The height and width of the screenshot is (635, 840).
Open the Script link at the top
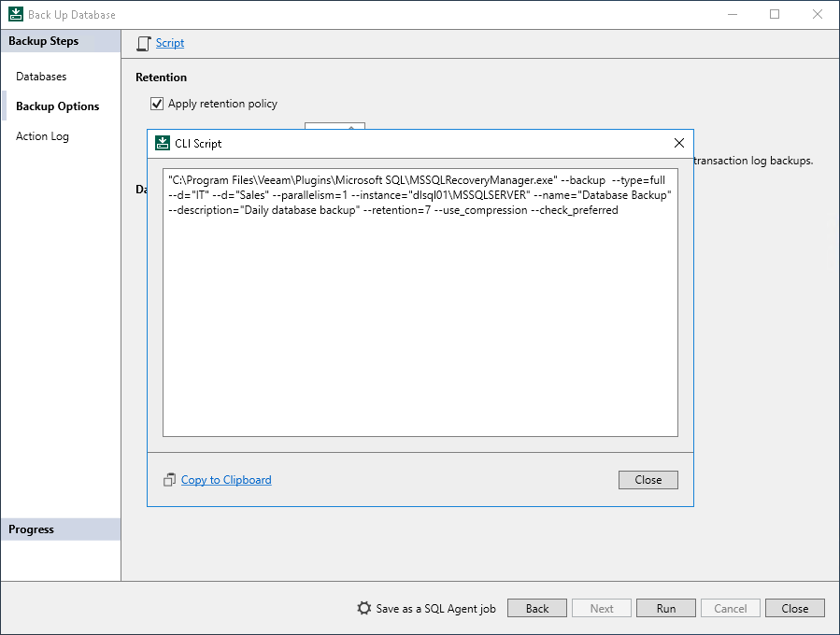tap(170, 43)
